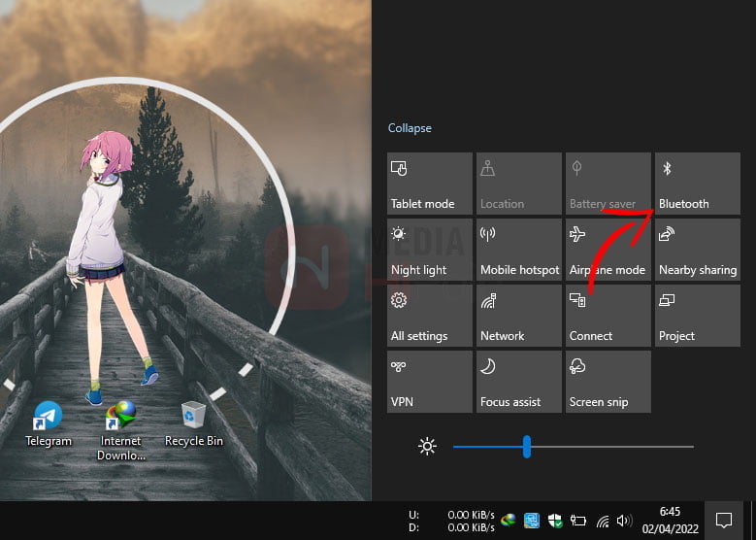Open All settings tile
The width and height of the screenshot is (756, 540).
click(x=430, y=316)
